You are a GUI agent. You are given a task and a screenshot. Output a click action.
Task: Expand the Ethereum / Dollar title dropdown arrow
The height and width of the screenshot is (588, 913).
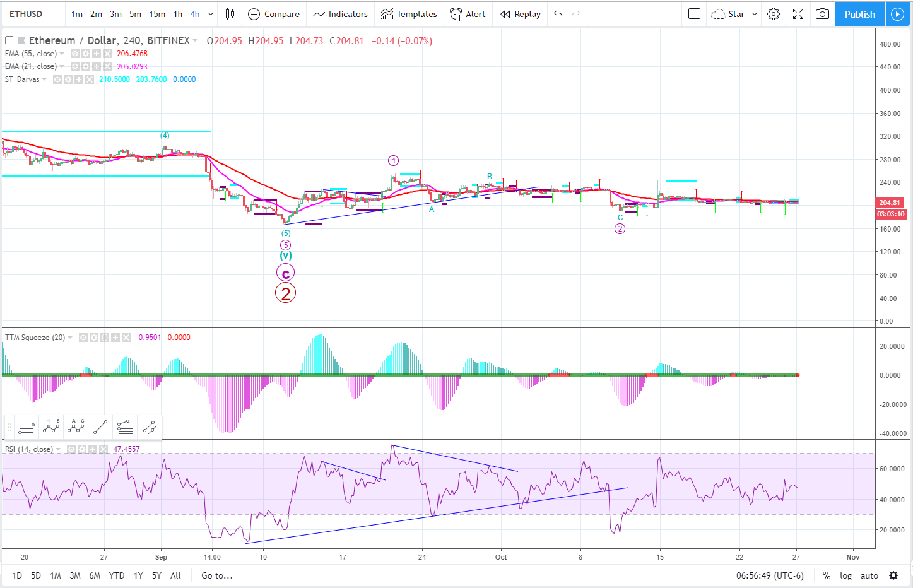click(195, 40)
